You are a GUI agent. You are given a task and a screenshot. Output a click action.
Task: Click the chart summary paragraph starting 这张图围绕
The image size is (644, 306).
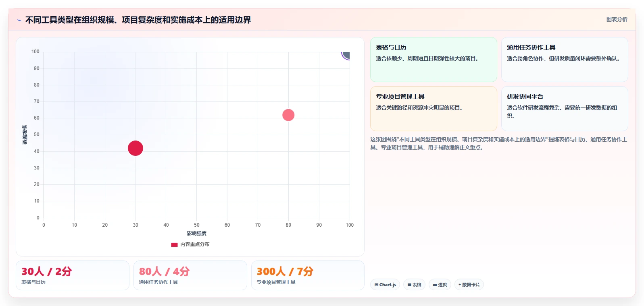coord(499,143)
